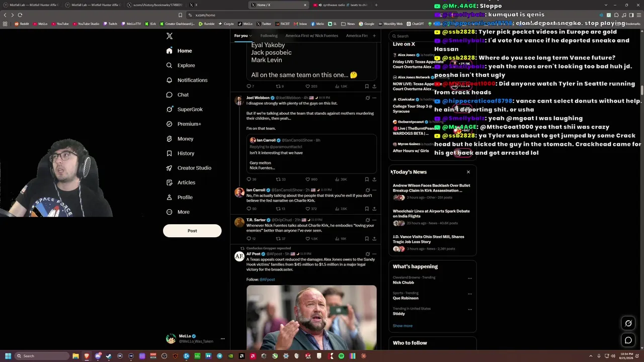Open Wheelchair Lines at Airports news story

(432, 217)
